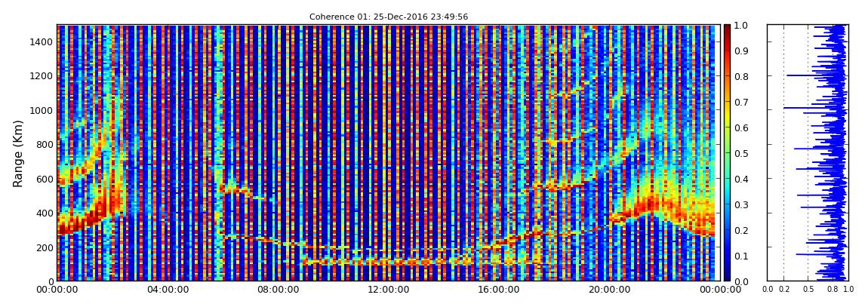868x307 pixels.
Task: Click the colorbar 0.3 tick label
Action: 741,204
